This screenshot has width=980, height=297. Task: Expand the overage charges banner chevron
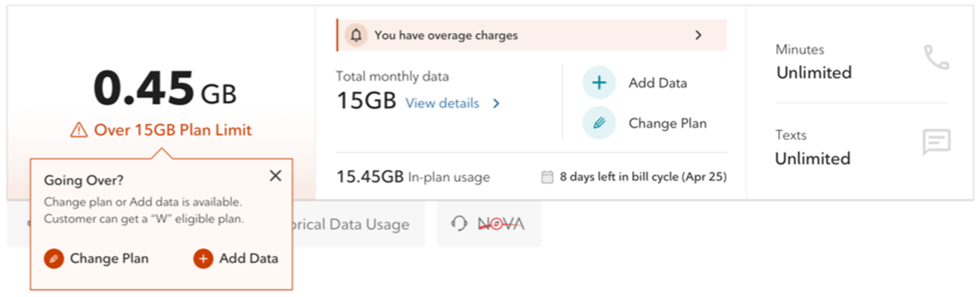tap(698, 35)
